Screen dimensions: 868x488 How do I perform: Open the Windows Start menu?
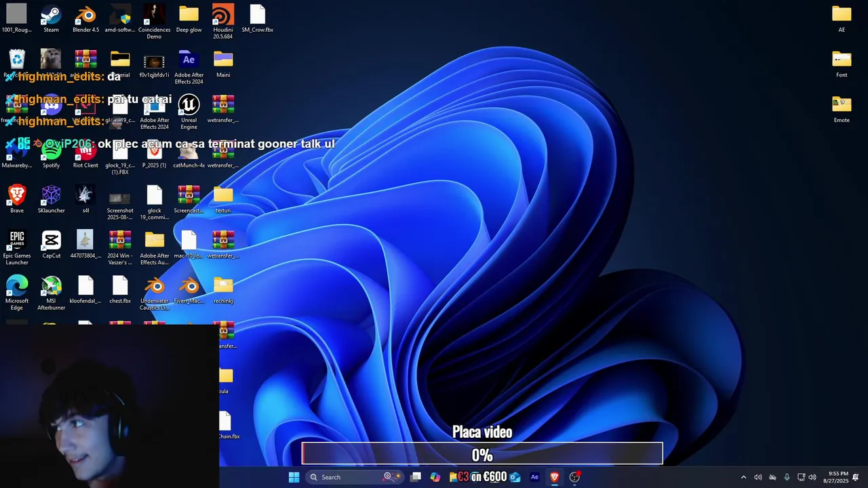294,477
